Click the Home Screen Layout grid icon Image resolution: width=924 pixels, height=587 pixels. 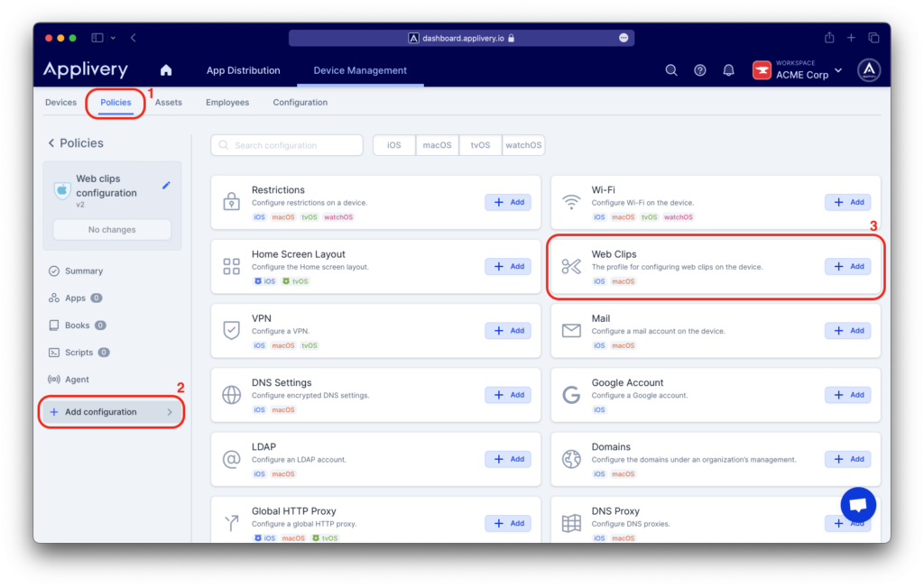point(232,266)
